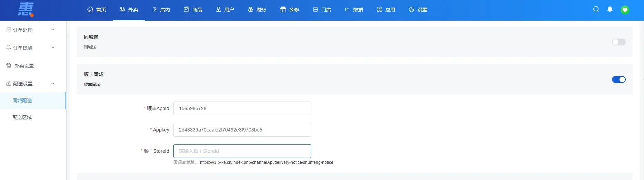Click the goods icon beside 商品
Image resolution: width=644 pixels, height=180 pixels.
(187, 9)
